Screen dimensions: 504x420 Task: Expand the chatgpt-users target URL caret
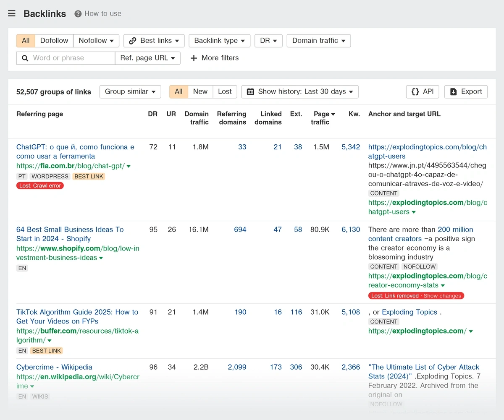click(414, 212)
